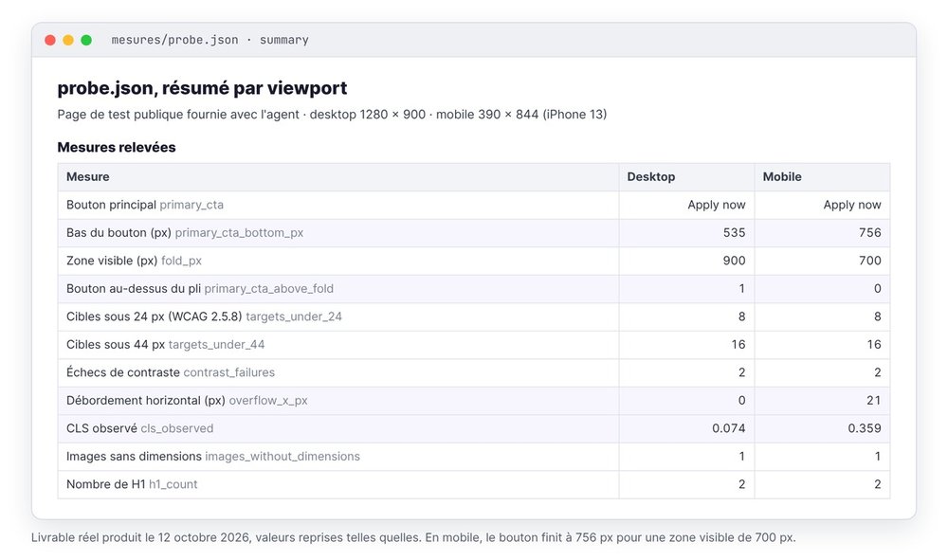Click the Images sans dimensions row label
948x560 pixels.
click(213, 456)
